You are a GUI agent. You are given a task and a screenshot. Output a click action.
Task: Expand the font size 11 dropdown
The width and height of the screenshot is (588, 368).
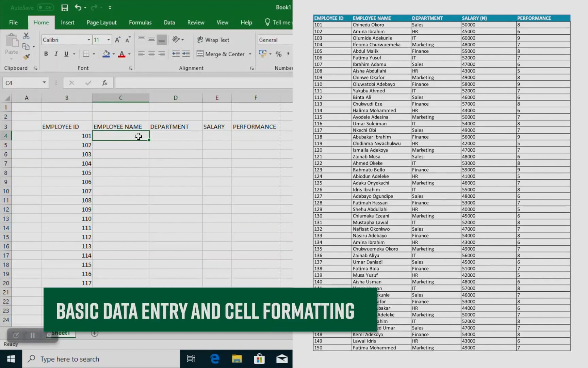[x=109, y=40]
